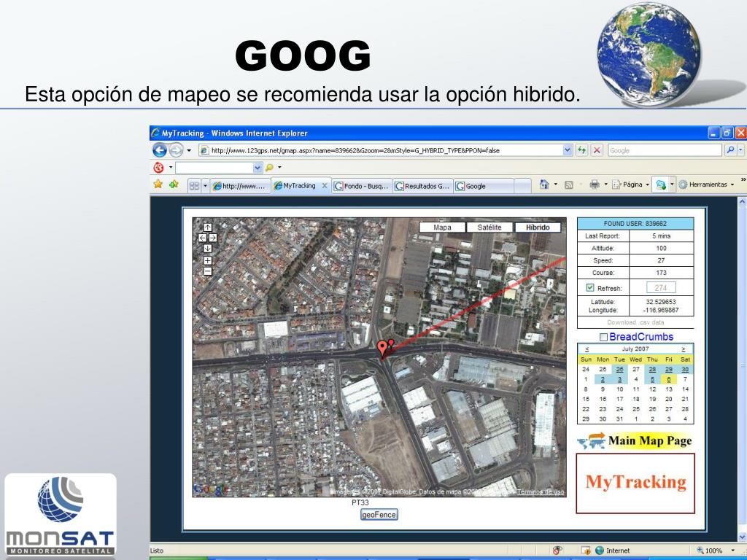Switch to the 'Resultados G...' tab
Viewport: 747px width, 560px height.
coord(422,186)
